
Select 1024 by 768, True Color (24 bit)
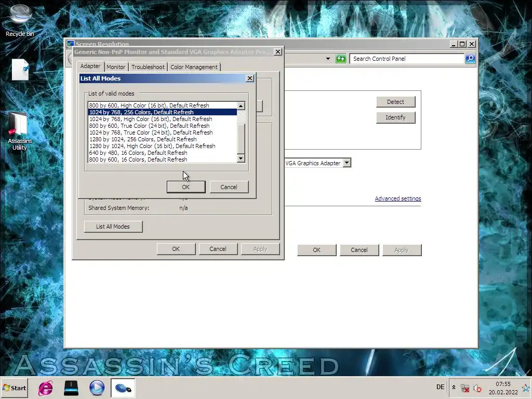click(x=163, y=132)
